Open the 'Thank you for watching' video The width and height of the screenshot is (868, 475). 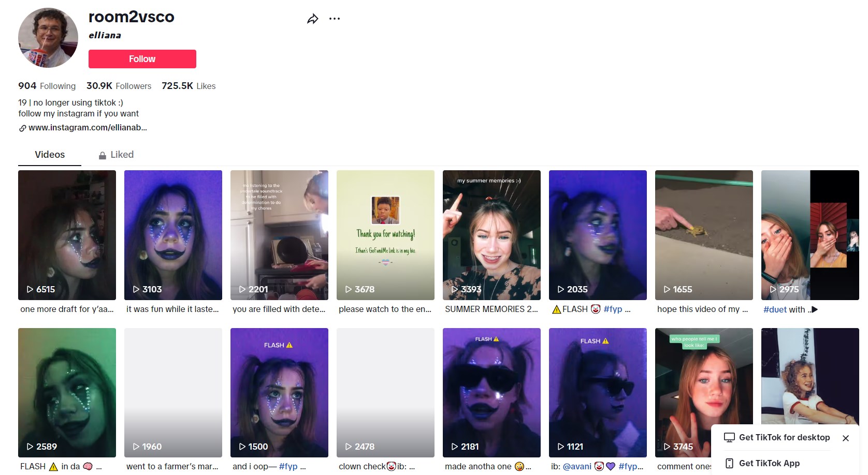point(385,235)
